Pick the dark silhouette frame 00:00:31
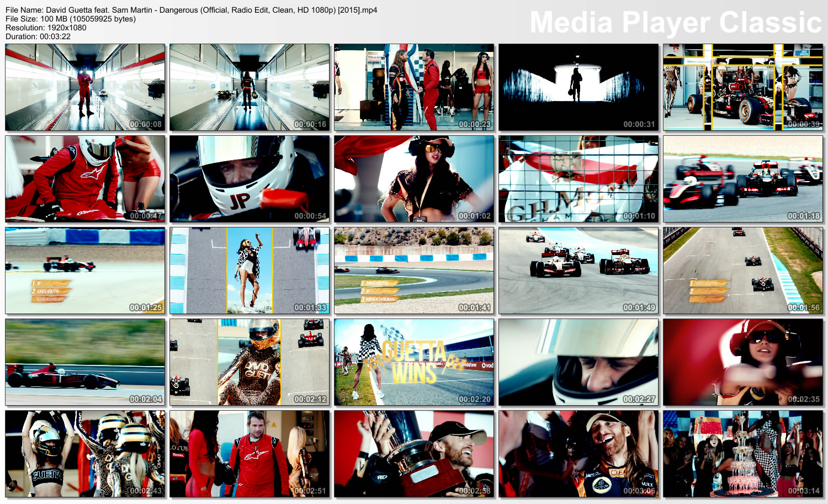This screenshot has width=828, height=504. click(x=578, y=87)
